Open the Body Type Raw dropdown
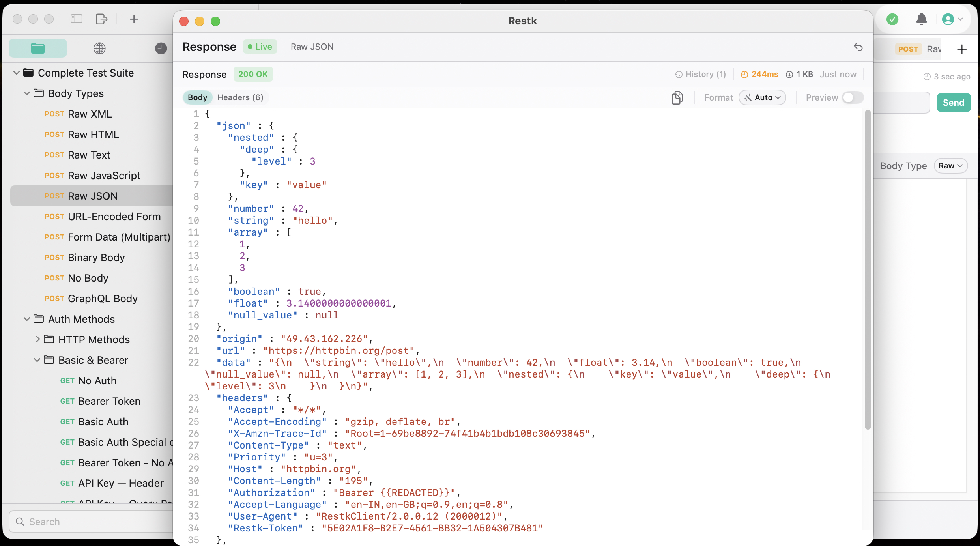The width and height of the screenshot is (980, 546). pos(951,166)
